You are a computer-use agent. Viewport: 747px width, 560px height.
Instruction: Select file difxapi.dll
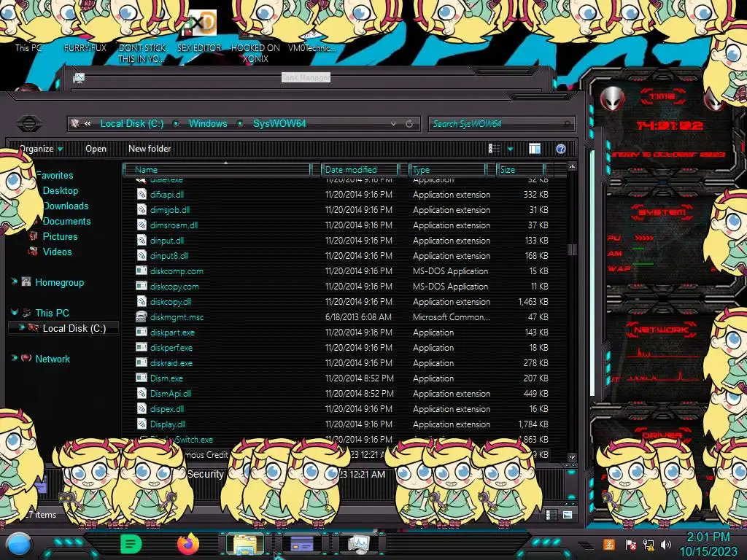(167, 194)
